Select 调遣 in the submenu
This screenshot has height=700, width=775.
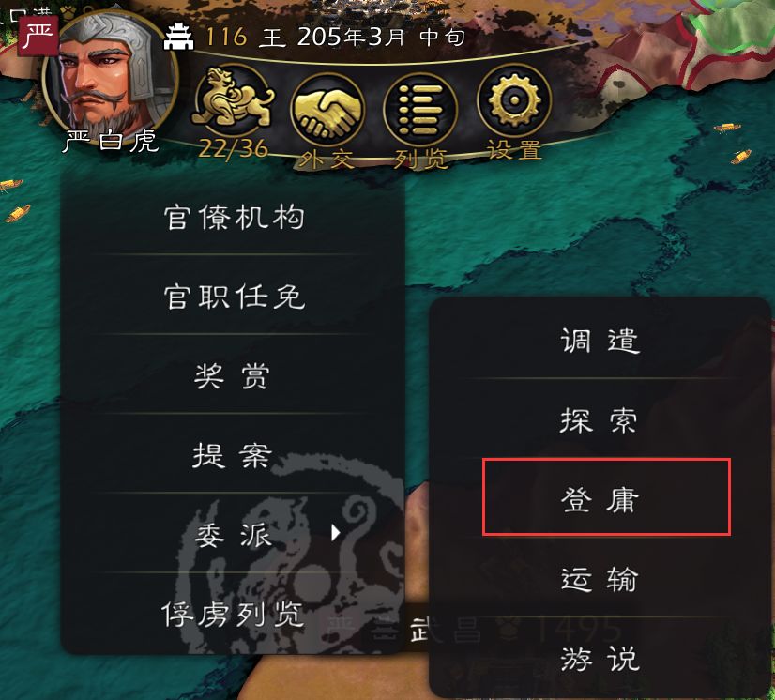[600, 340]
